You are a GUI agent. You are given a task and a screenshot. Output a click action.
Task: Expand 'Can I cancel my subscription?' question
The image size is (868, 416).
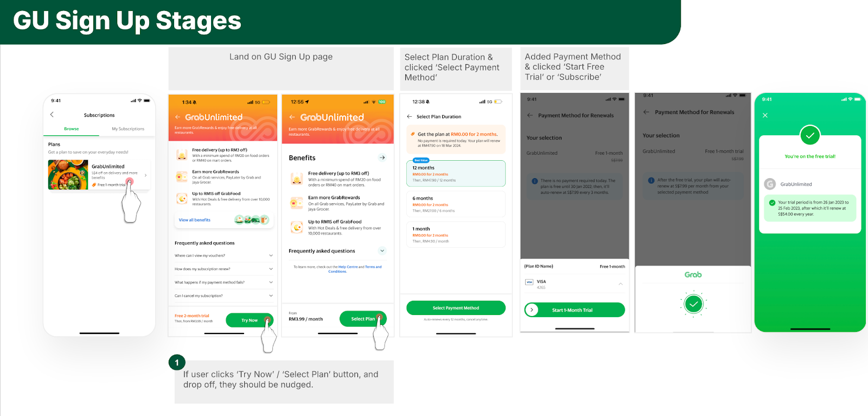click(x=271, y=296)
